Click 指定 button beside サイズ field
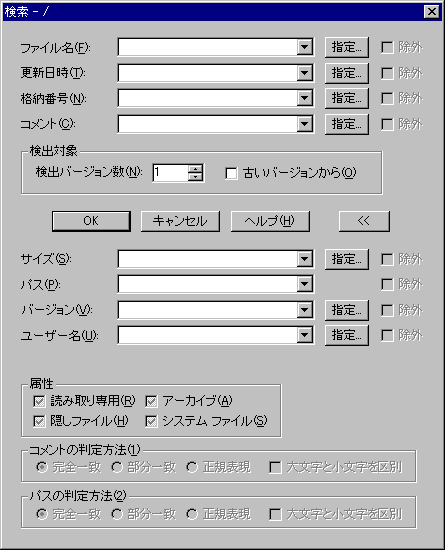Screen dimensions: 445x550 click(x=346, y=259)
